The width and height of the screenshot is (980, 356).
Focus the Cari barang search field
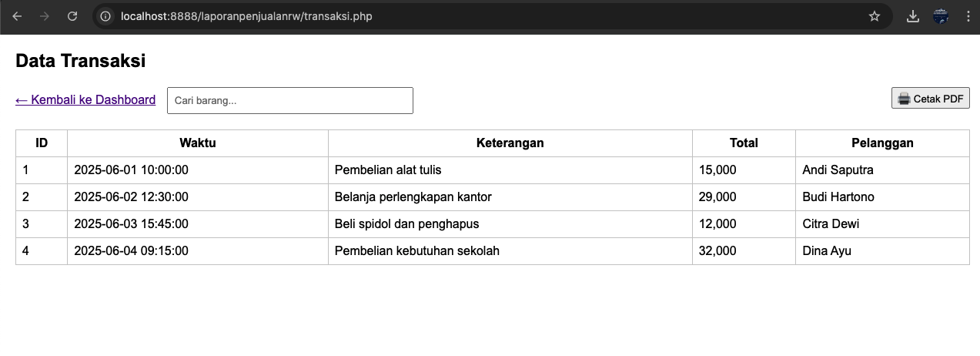coord(290,100)
